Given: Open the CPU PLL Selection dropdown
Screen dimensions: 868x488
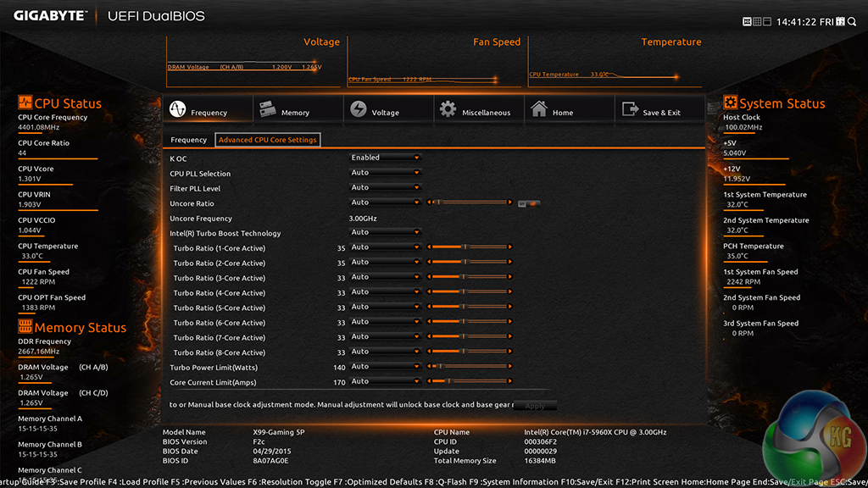Looking at the screenshot, I should [x=386, y=173].
